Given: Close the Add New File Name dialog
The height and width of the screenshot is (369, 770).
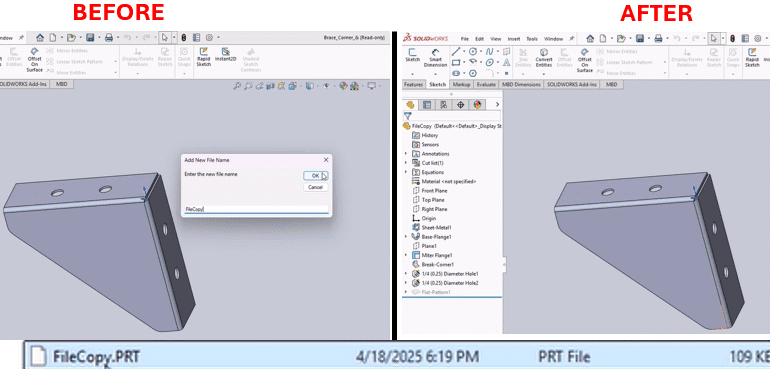Looking at the screenshot, I should (326, 160).
